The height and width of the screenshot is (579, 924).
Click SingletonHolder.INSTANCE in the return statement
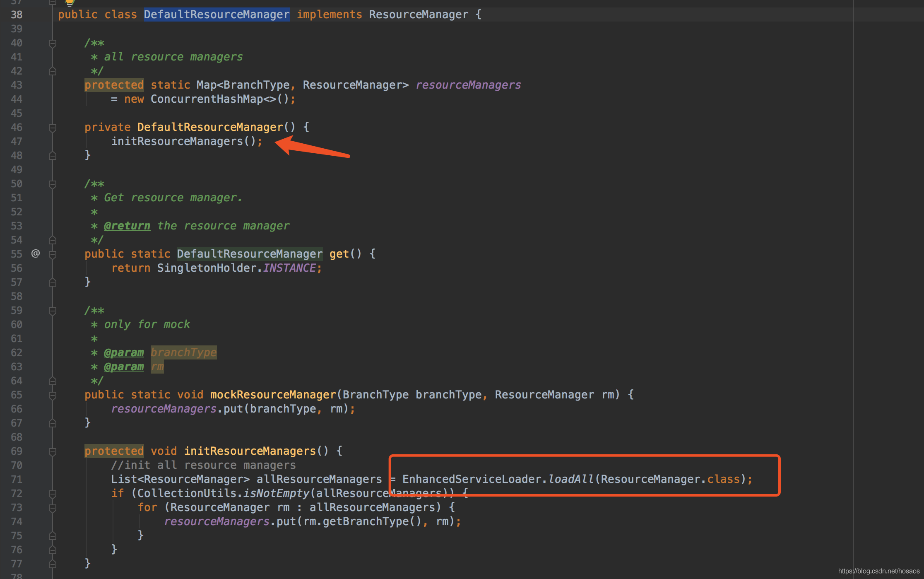click(x=236, y=268)
